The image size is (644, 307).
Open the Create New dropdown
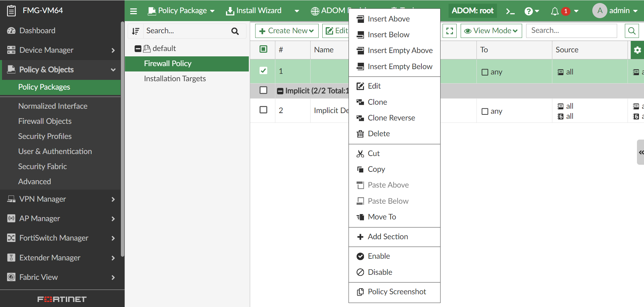pyautogui.click(x=287, y=31)
